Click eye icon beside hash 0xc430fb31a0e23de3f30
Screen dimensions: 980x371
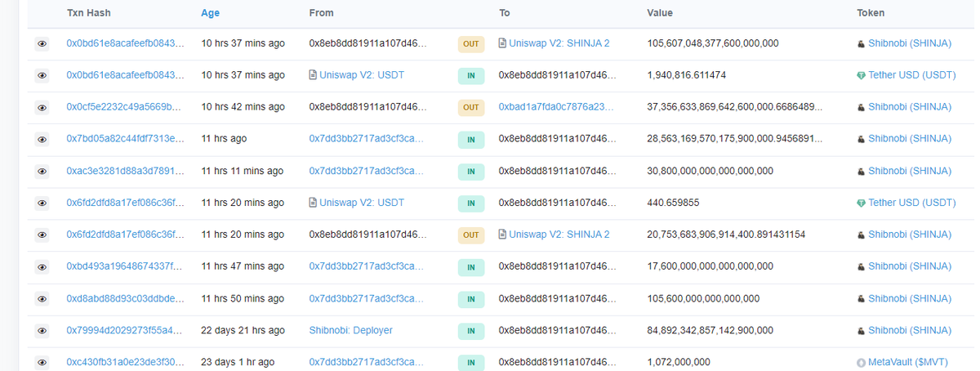(x=42, y=362)
